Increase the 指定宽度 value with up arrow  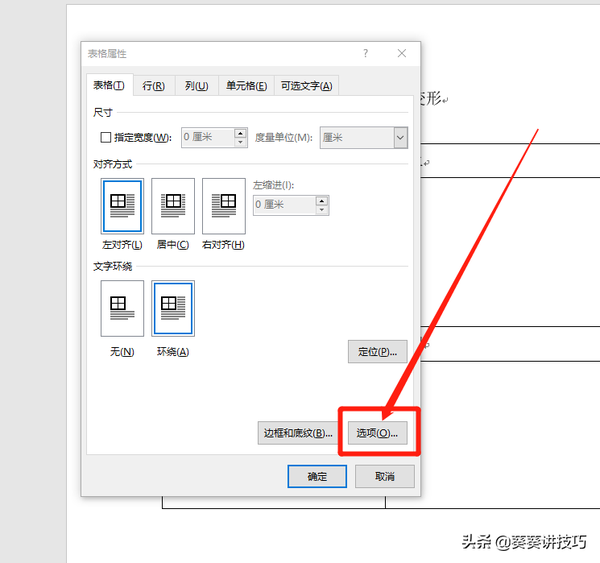click(240, 133)
